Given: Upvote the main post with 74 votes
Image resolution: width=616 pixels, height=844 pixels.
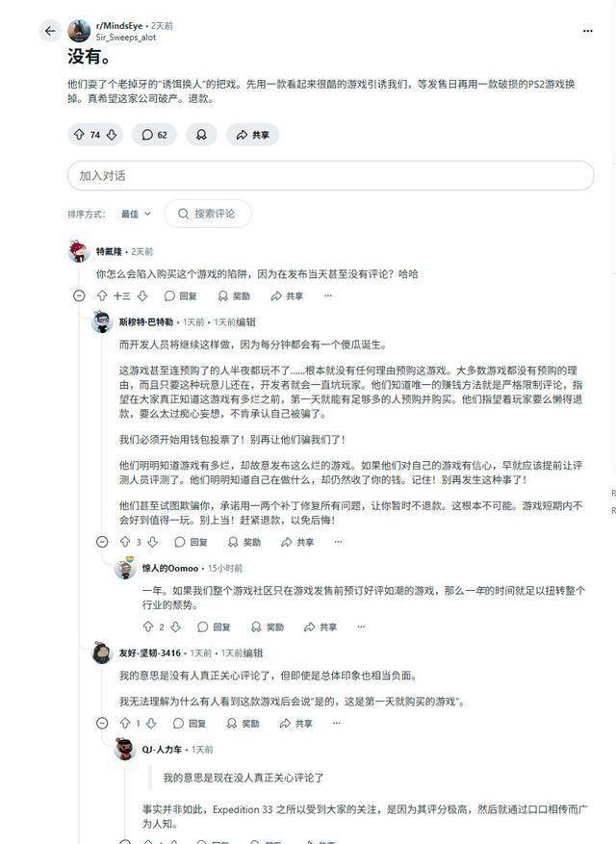Looking at the screenshot, I should click(79, 135).
